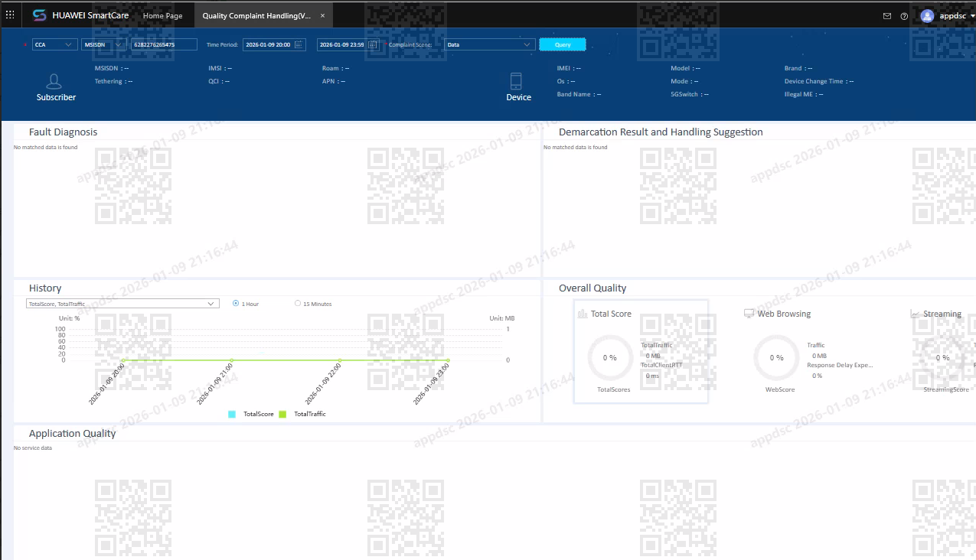This screenshot has height=560, width=976.
Task: Open the apps grid menu icon
Action: (x=10, y=15)
